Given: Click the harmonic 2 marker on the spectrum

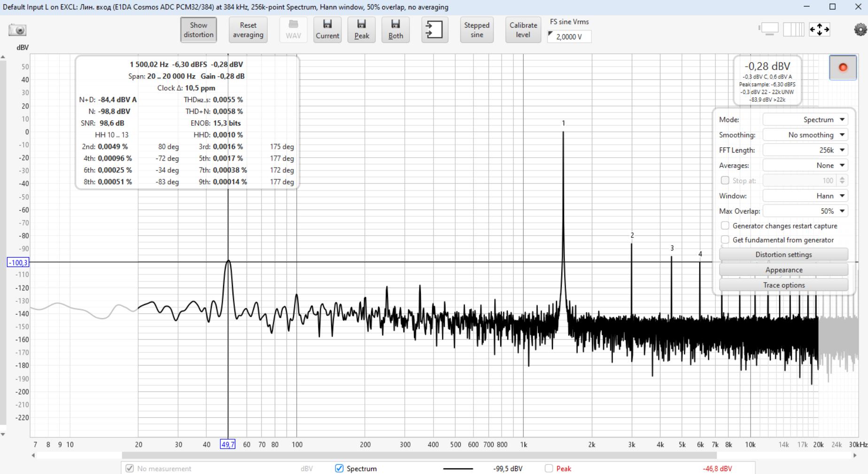Looking at the screenshot, I should 632,235.
